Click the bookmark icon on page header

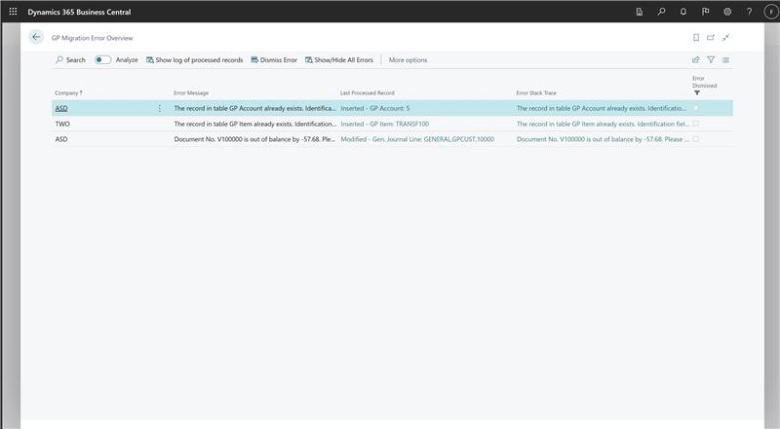[x=696, y=37]
